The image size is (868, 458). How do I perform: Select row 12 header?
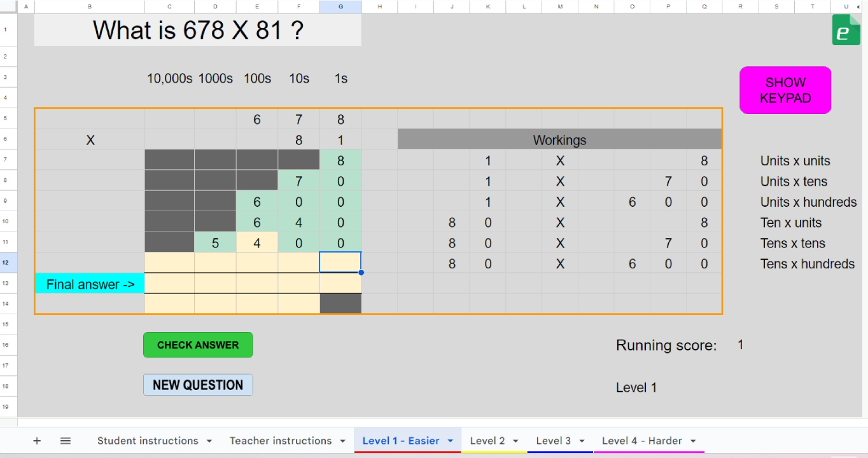[8, 263]
